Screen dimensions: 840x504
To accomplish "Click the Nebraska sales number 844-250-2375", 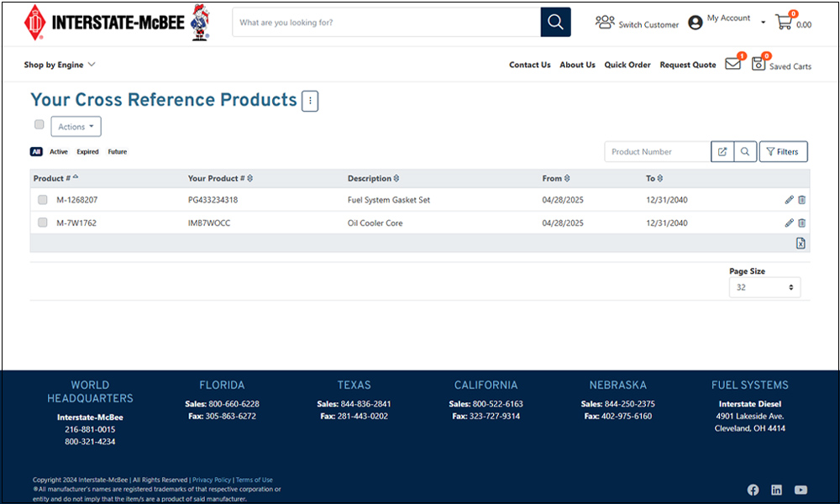I will coord(629,404).
